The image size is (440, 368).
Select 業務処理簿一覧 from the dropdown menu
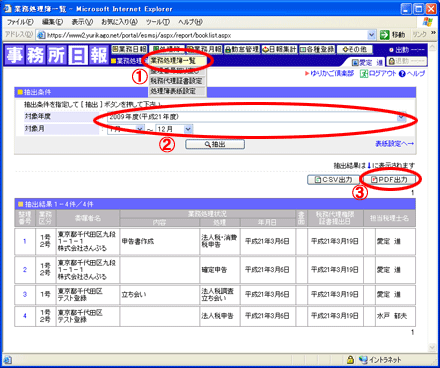(177, 61)
